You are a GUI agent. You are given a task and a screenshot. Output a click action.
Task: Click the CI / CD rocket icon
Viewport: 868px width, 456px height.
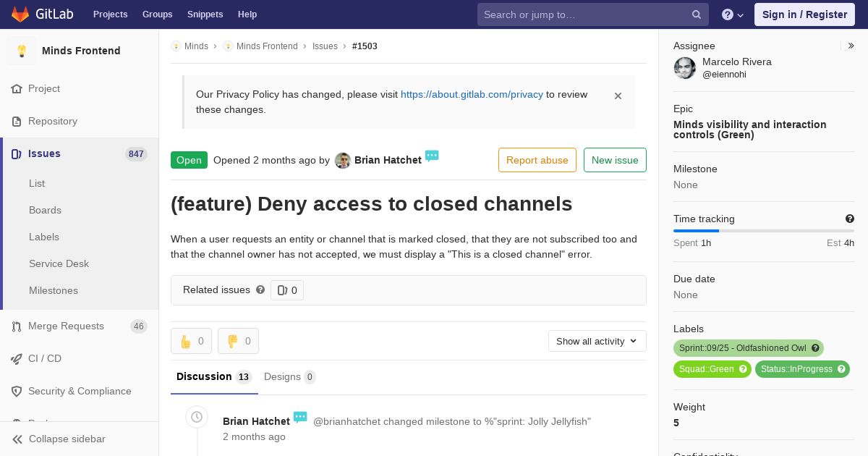[16, 358]
